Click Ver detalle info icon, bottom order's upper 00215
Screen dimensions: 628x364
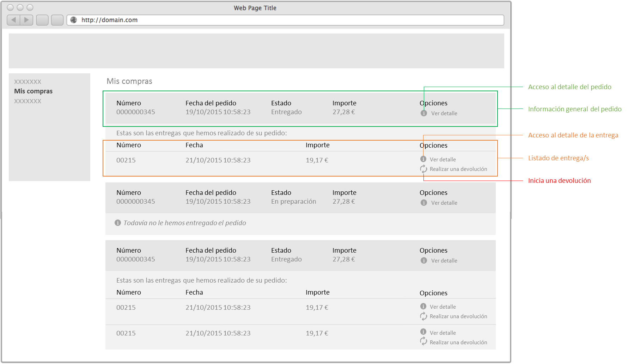[423, 307]
